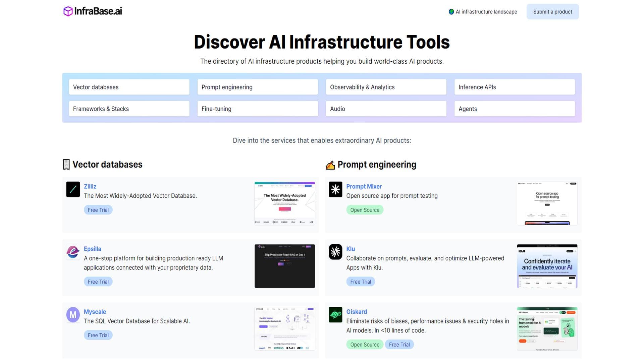The image size is (644, 362).
Task: Click the Prompt Mixer asterisk logo icon
Action: click(335, 189)
